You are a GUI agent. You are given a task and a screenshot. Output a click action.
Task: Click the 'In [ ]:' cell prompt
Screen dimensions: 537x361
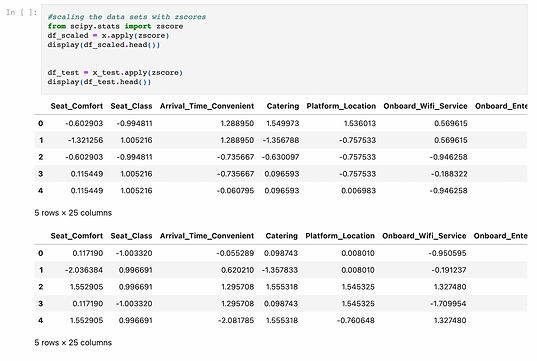coord(21,13)
